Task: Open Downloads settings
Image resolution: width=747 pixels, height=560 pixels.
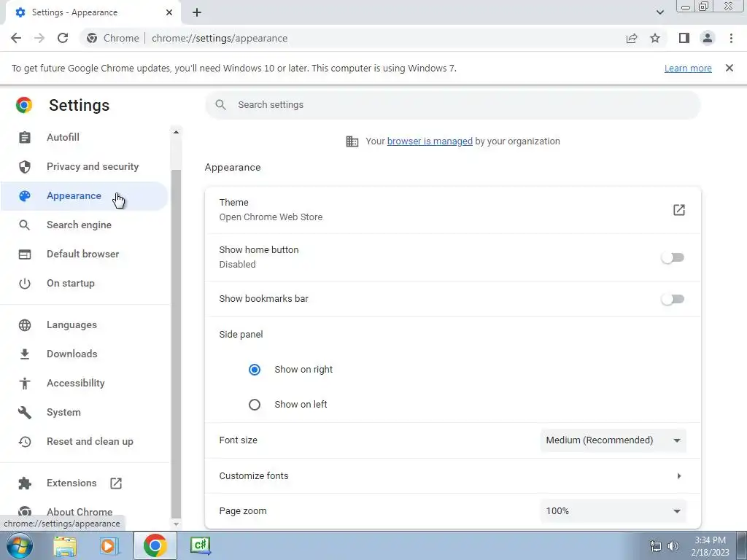Action: pos(85,354)
